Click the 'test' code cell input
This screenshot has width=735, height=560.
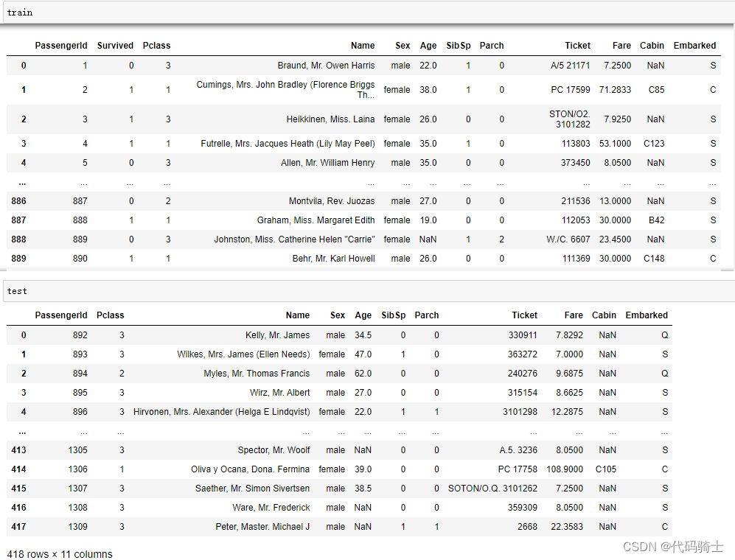point(369,291)
